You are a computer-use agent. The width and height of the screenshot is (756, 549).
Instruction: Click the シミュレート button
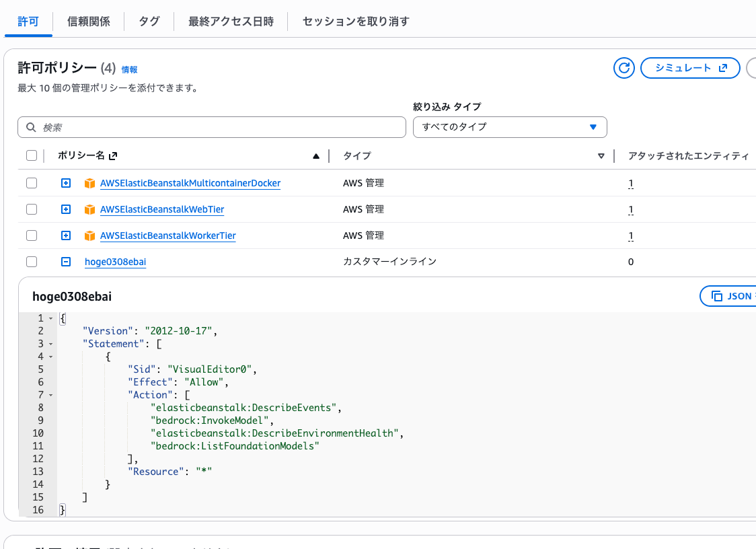(x=690, y=68)
